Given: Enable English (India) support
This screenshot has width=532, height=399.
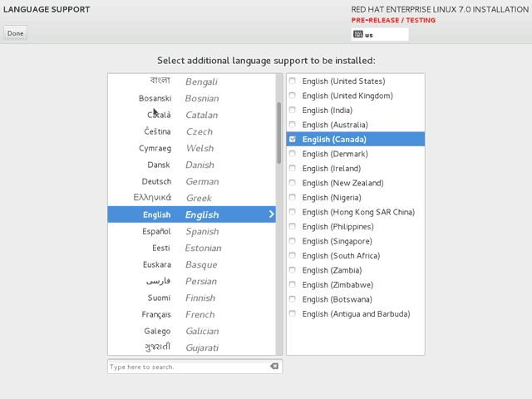Looking at the screenshot, I should pyautogui.click(x=292, y=110).
